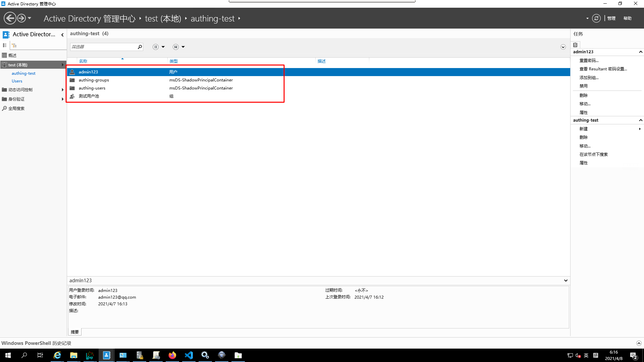Open the 管理 menu
This screenshot has height=362, width=644.
click(611, 18)
